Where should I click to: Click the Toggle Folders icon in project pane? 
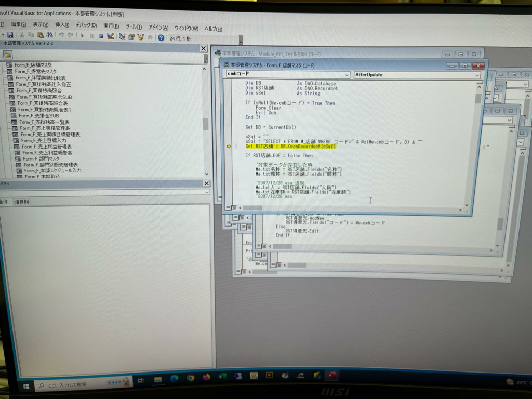coord(8,55)
